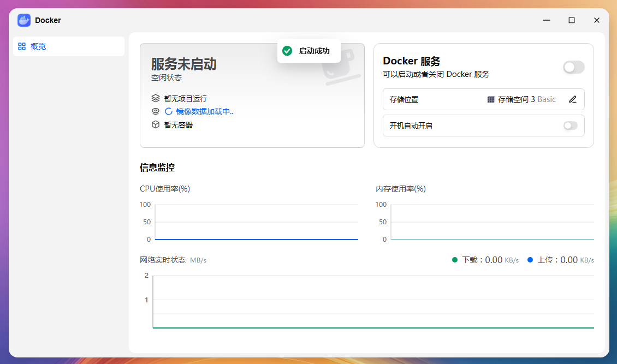Image resolution: width=617 pixels, height=364 pixels.
Task: Click the 上传：0.00 KB/s value
Action: [x=566, y=260]
